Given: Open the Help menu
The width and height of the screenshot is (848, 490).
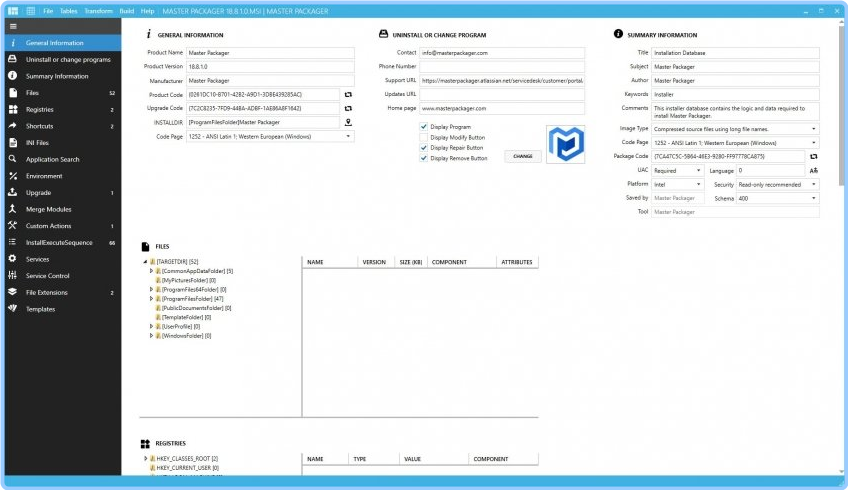Looking at the screenshot, I should tap(147, 11).
